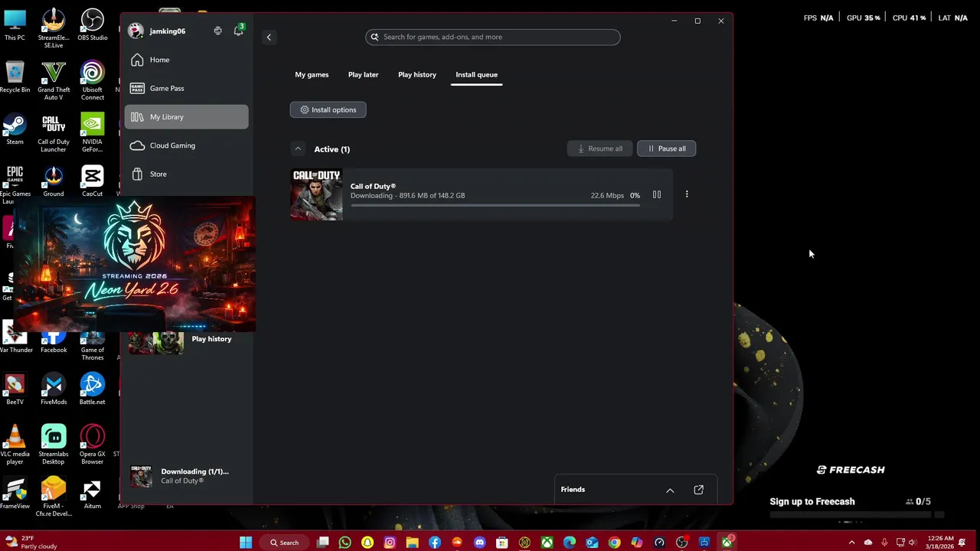The image size is (980, 551).
Task: Show hidden system tray icons
Action: click(x=851, y=543)
